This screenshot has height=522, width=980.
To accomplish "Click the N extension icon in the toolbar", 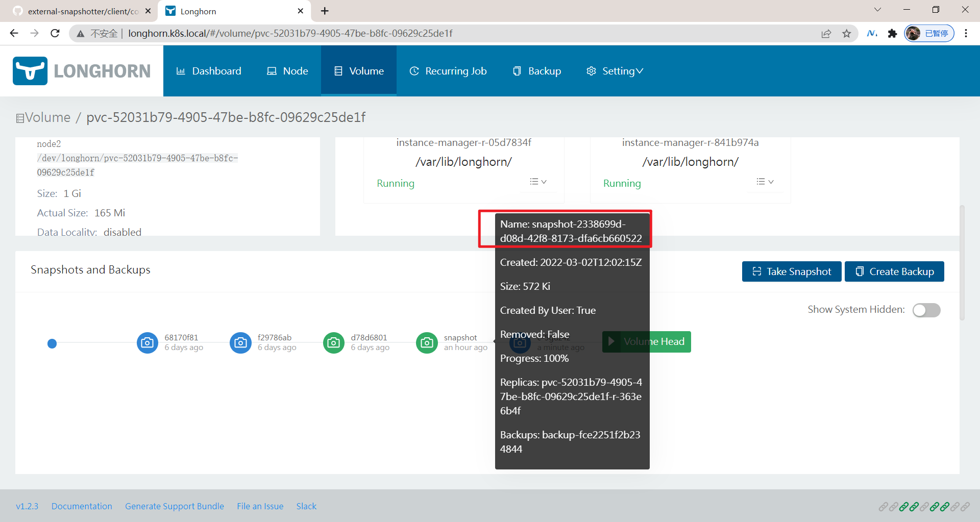I will point(872,34).
